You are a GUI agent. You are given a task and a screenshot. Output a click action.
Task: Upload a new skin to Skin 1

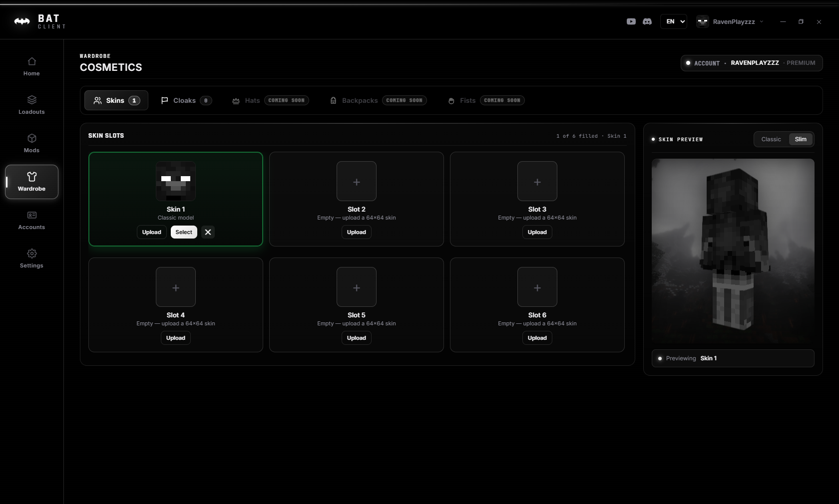151,232
